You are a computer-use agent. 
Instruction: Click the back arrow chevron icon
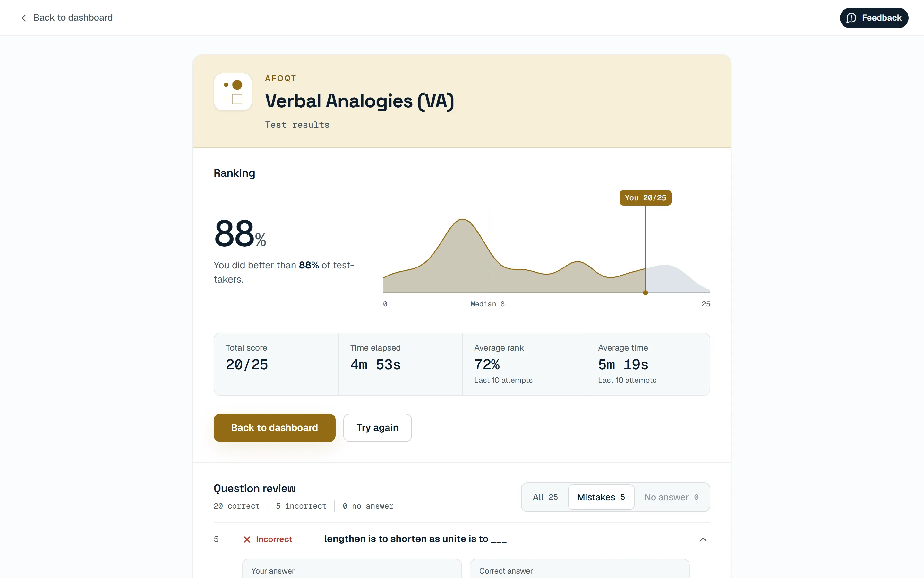(x=24, y=18)
